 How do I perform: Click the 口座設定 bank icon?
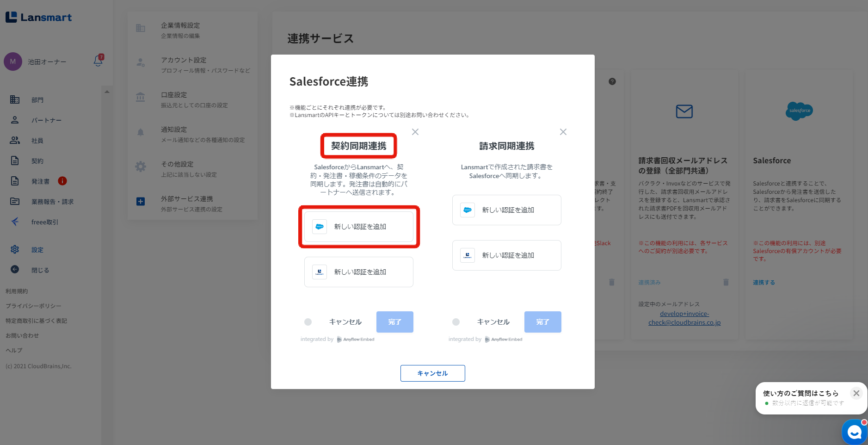point(141,97)
